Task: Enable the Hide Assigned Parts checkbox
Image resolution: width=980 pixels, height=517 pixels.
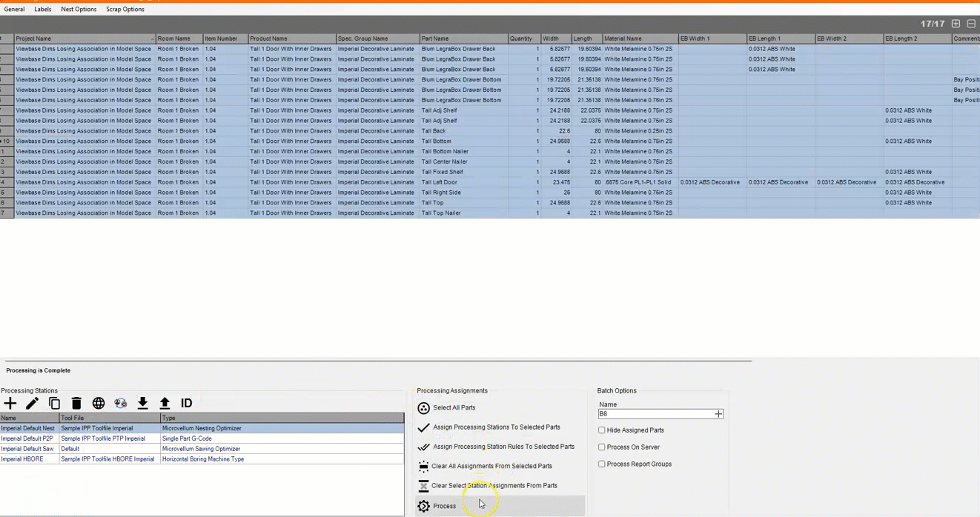Action: click(x=602, y=430)
